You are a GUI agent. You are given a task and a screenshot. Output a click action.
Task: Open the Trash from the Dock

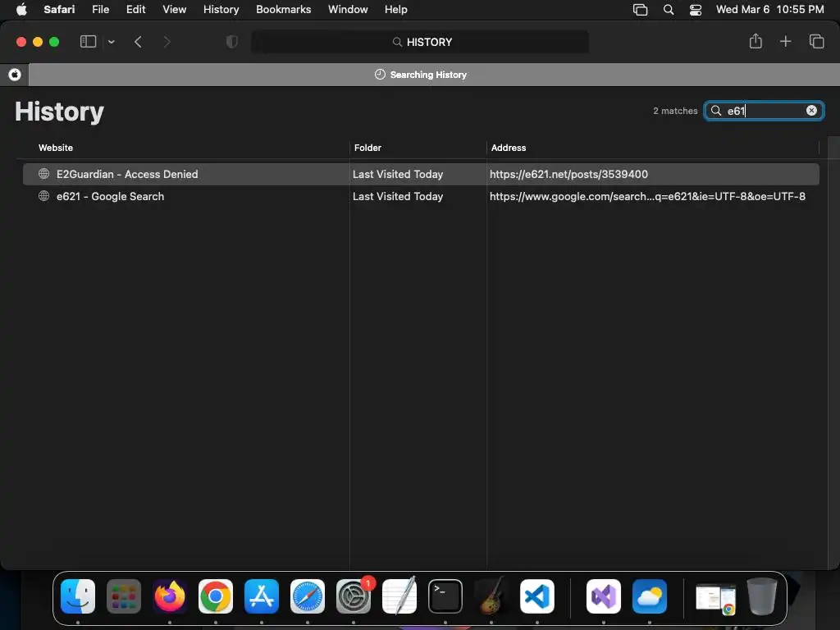point(761,596)
